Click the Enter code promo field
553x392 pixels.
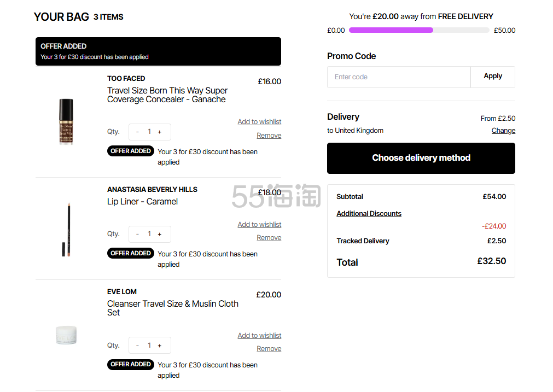coord(399,77)
